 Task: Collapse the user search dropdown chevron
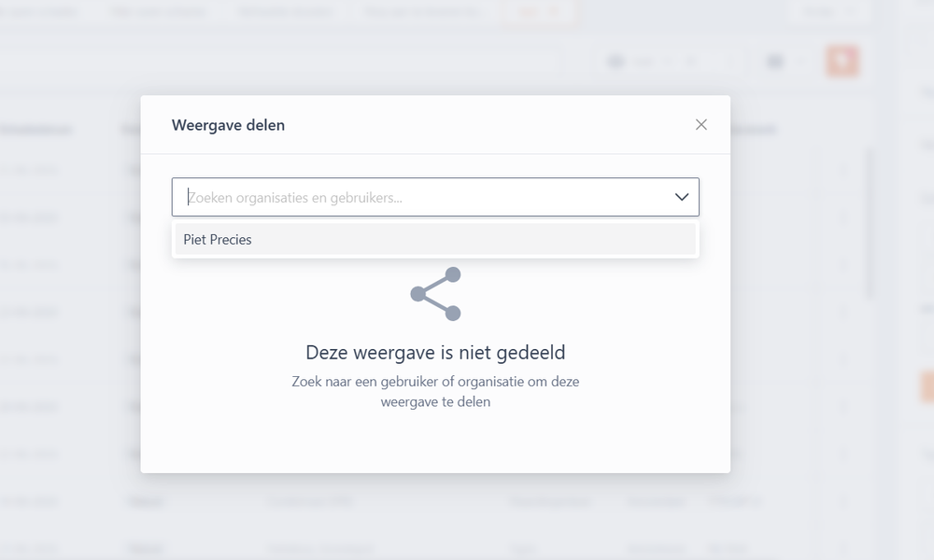(682, 197)
